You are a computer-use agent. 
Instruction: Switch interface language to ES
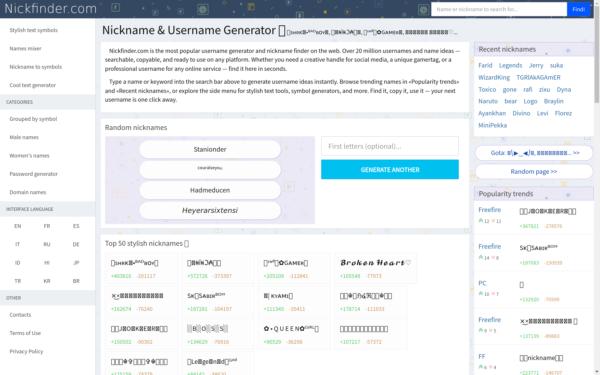(x=76, y=226)
